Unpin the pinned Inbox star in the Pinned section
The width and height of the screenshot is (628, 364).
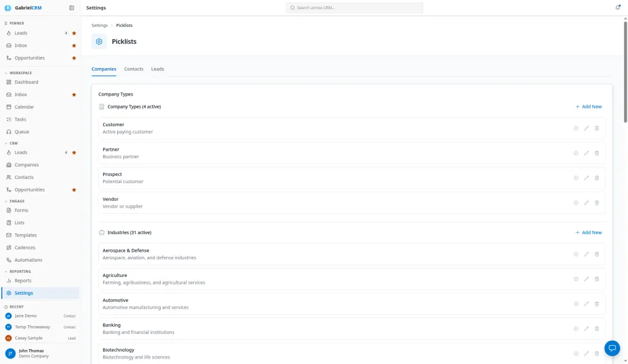[74, 45]
